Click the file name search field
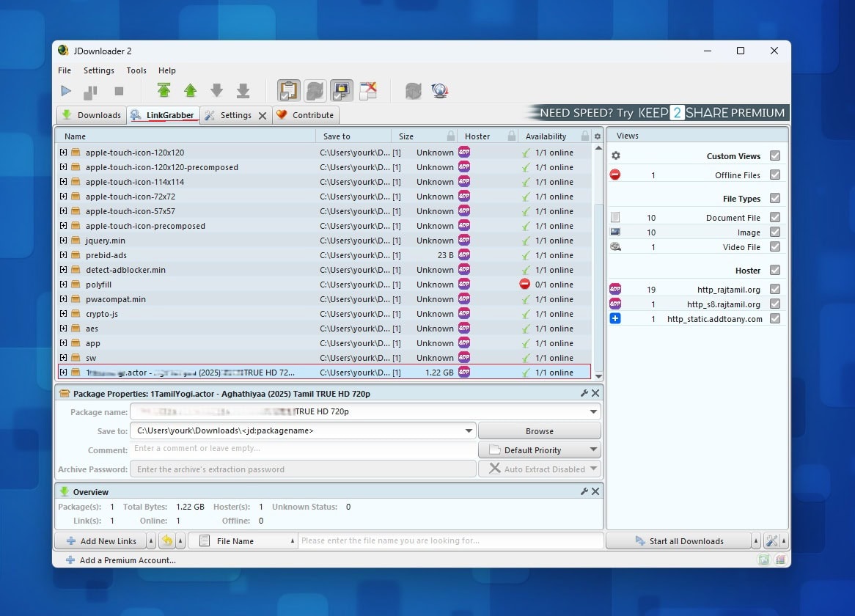 [450, 540]
